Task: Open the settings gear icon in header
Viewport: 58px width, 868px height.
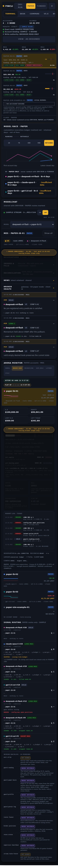Action: tap(52, 6)
